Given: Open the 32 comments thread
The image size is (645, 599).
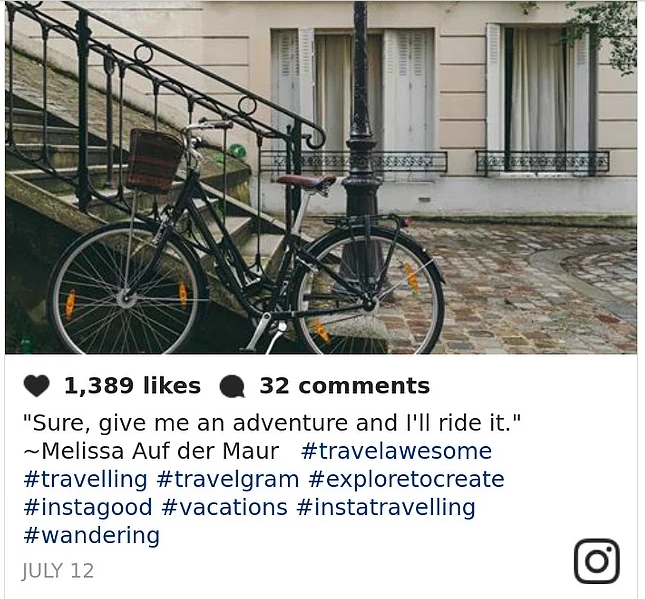Looking at the screenshot, I should (345, 386).
